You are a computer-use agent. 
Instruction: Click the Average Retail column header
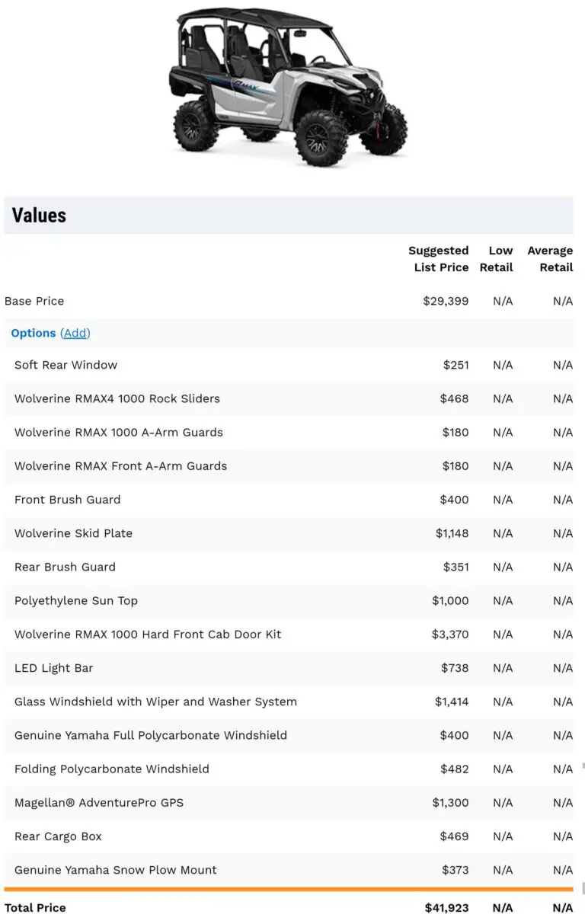click(551, 259)
